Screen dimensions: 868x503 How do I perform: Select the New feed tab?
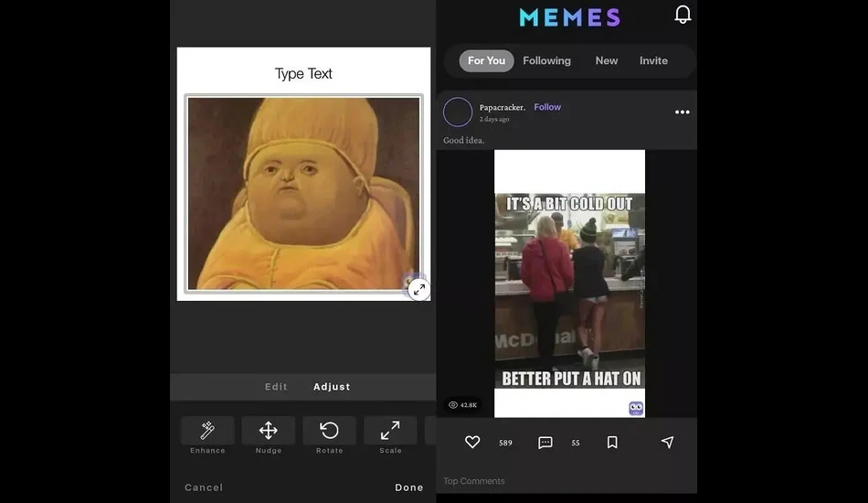606,60
